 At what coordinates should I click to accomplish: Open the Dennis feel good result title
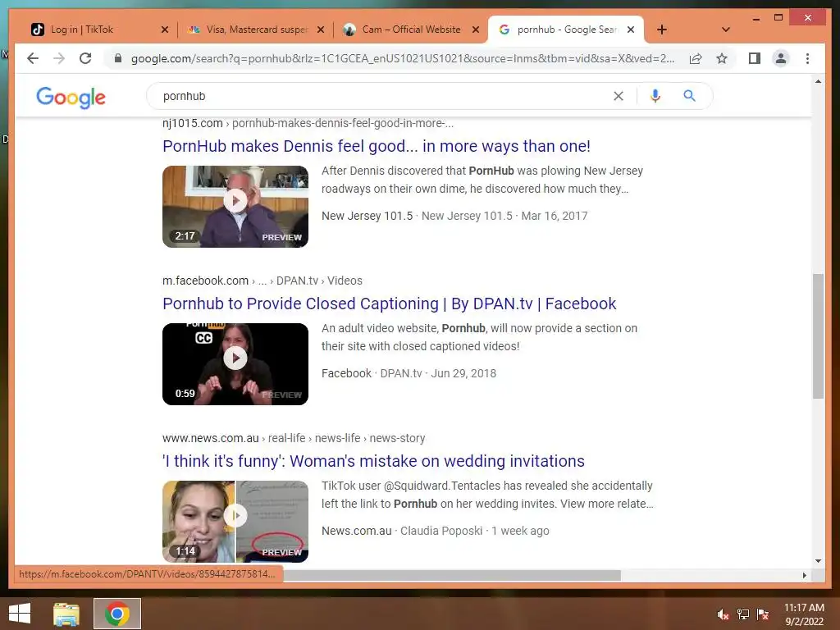pos(376,146)
